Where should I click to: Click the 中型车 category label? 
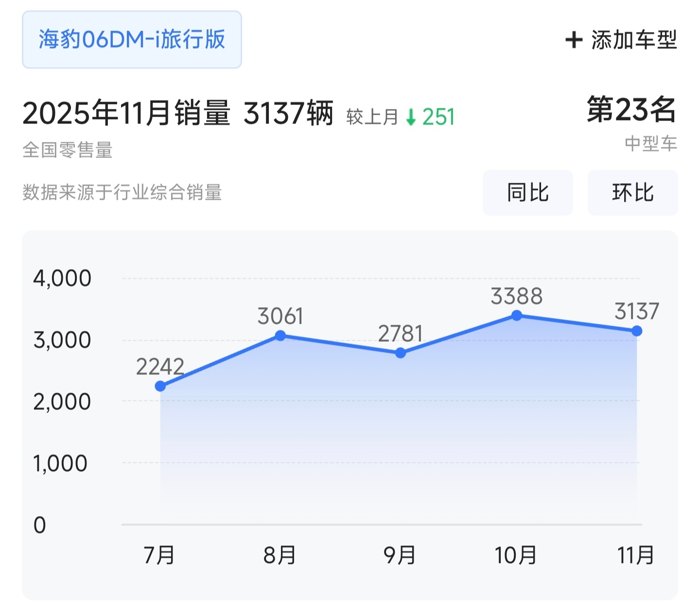[651, 144]
